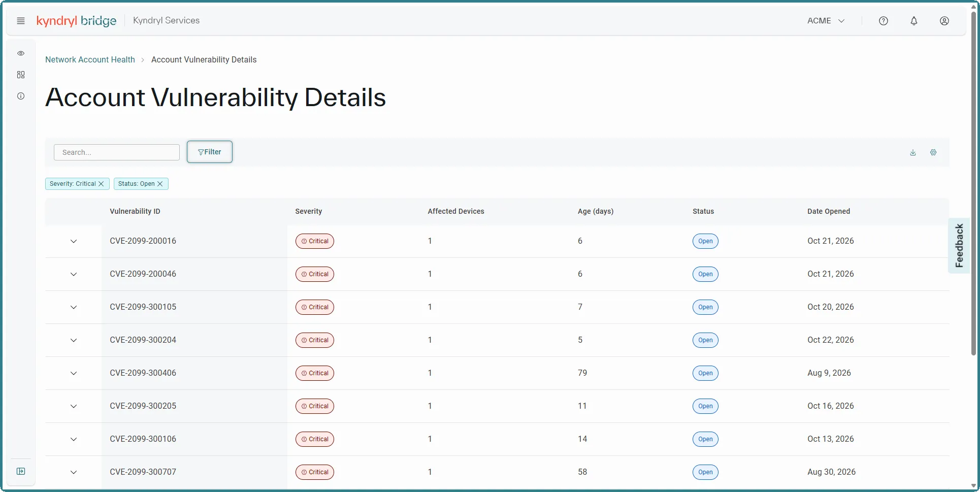Image resolution: width=980 pixels, height=492 pixels.
Task: Open the grid dashboard icon in sidebar
Action: coord(21,75)
